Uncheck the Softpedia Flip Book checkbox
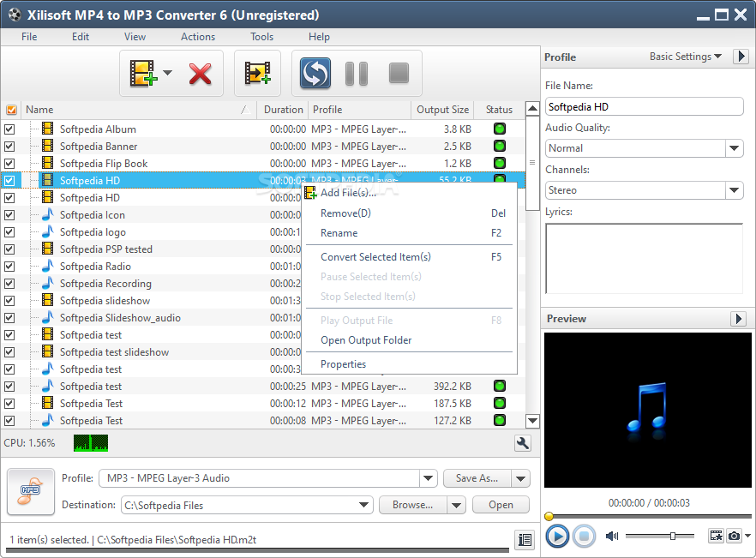Viewport: 756px width, 558px height. click(9, 164)
